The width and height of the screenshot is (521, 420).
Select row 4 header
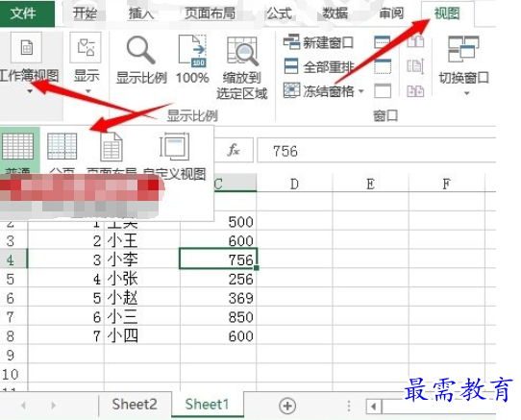click(x=13, y=259)
